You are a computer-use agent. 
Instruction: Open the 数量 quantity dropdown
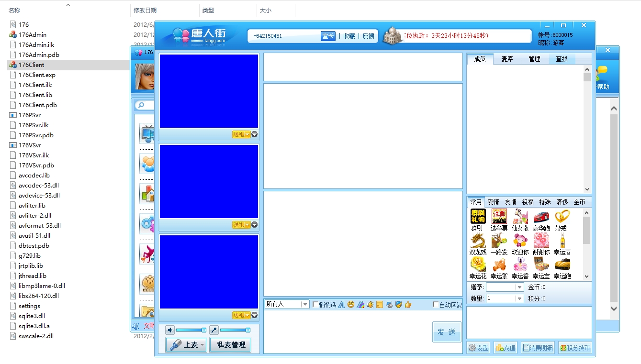519,298
